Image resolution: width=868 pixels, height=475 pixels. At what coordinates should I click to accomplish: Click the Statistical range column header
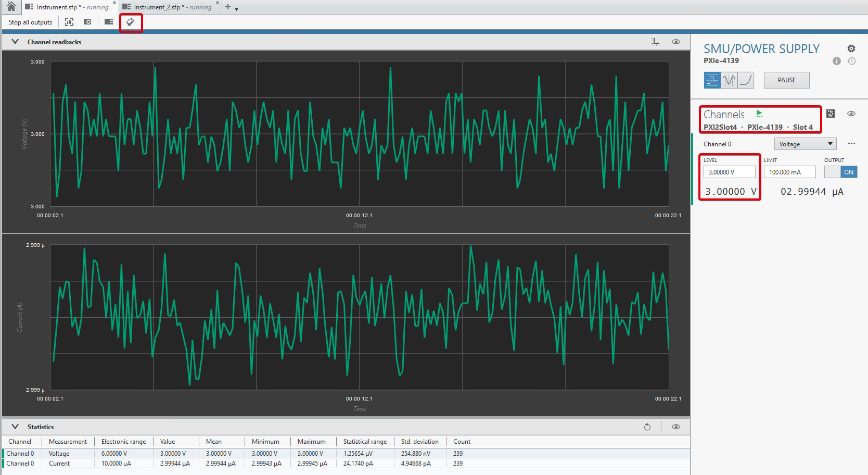[x=365, y=442]
